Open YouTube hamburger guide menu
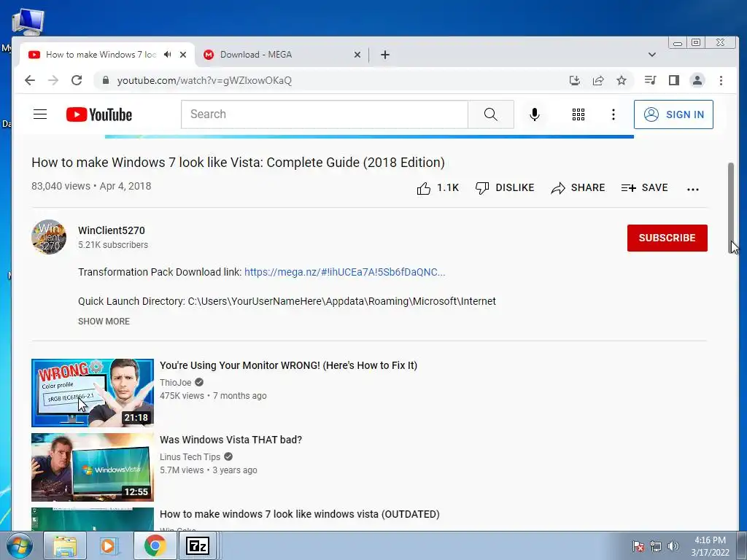The width and height of the screenshot is (747, 560). (x=40, y=114)
